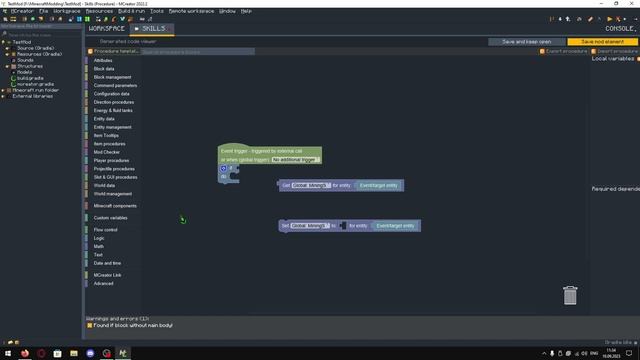
Task: Click the Procedure templates icon
Action: pos(90,51)
